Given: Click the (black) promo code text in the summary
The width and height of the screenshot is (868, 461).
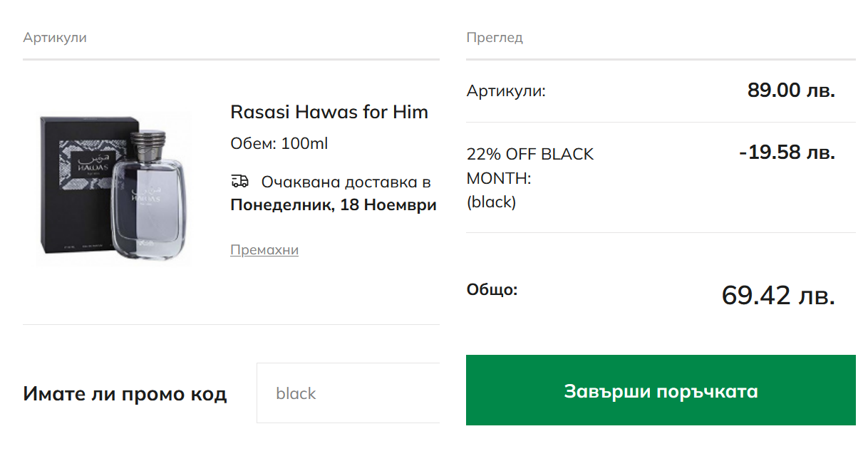Looking at the screenshot, I should tap(491, 202).
